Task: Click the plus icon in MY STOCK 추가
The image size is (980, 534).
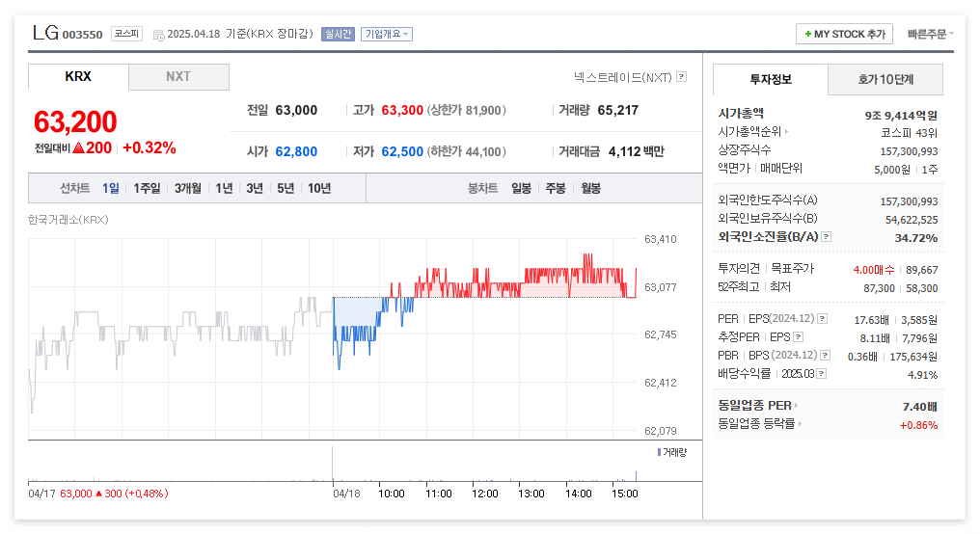Action: (808, 34)
